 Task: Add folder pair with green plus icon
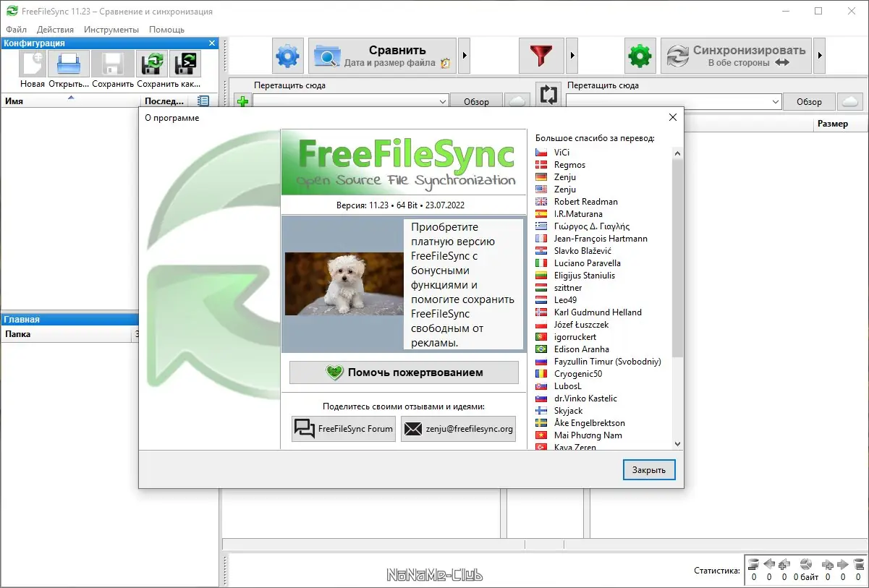[242, 102]
